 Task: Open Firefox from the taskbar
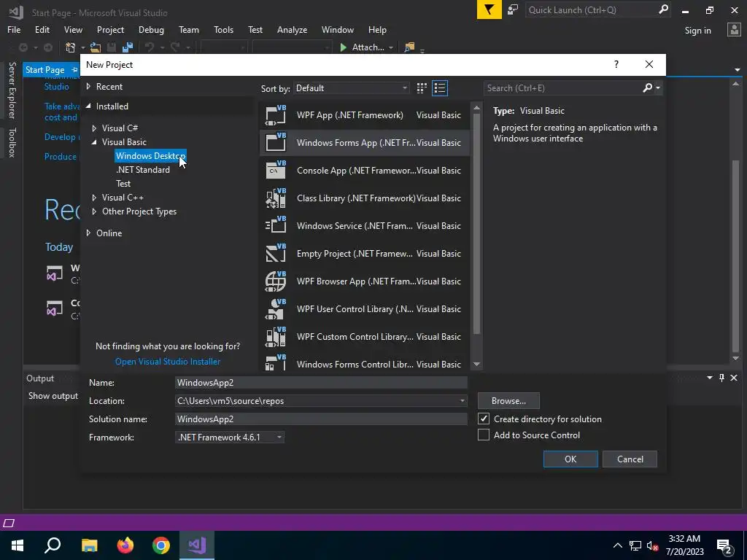click(x=125, y=545)
